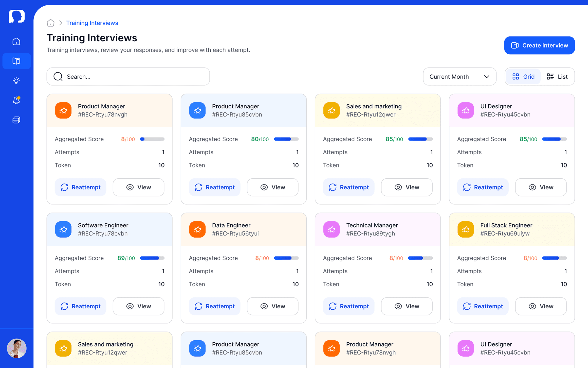Reattempt the Technical Manager interview

(348, 306)
